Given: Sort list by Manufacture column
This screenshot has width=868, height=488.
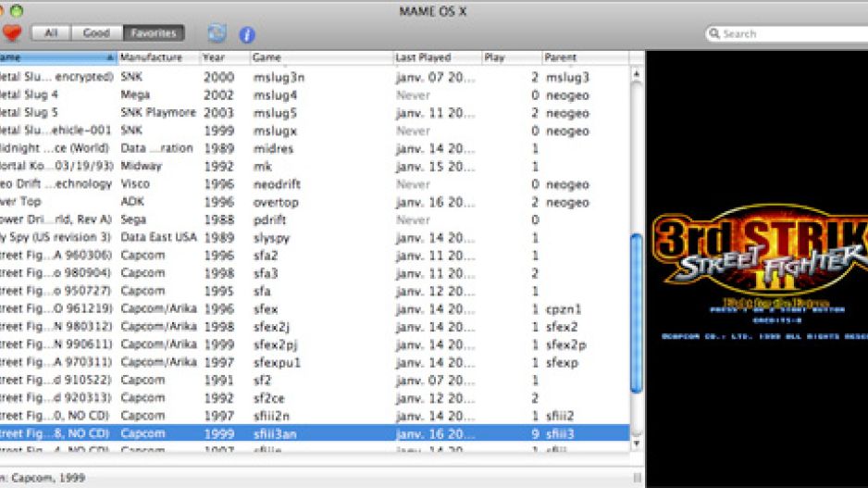Looking at the screenshot, I should (x=157, y=57).
